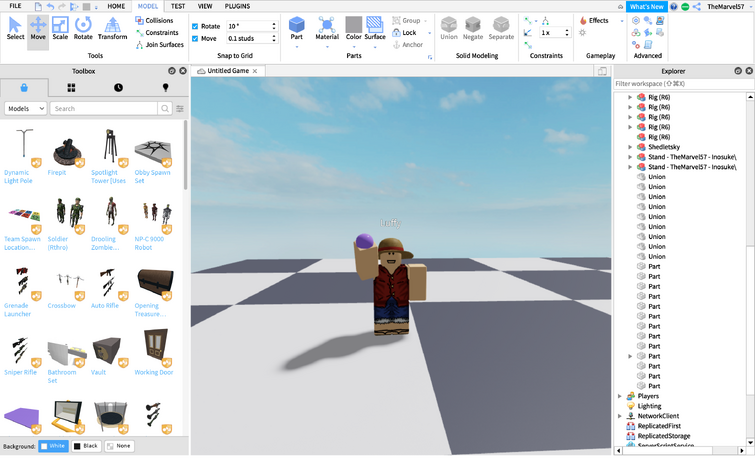Adjust the rotate snap degrees stepper
Viewport: 755px width, 472px height.
click(x=274, y=26)
